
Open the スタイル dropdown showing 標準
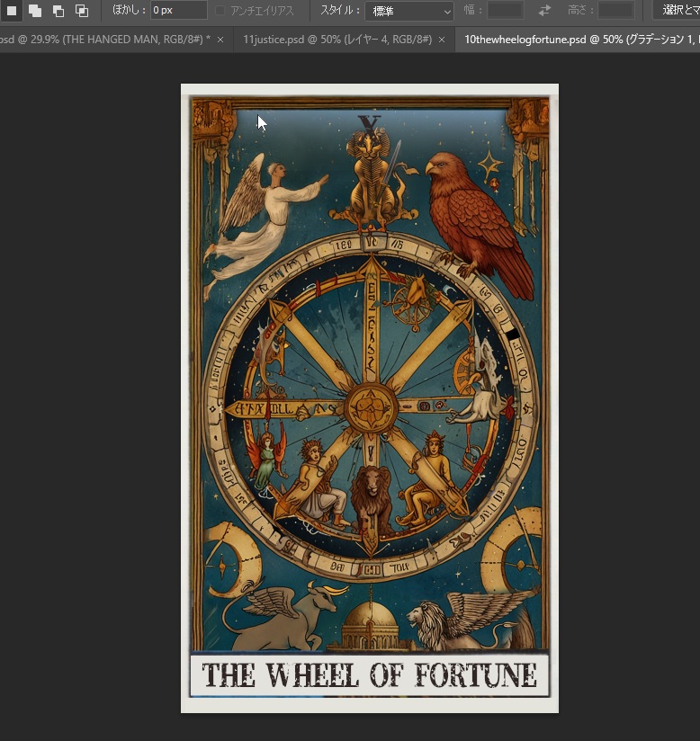coord(409,11)
